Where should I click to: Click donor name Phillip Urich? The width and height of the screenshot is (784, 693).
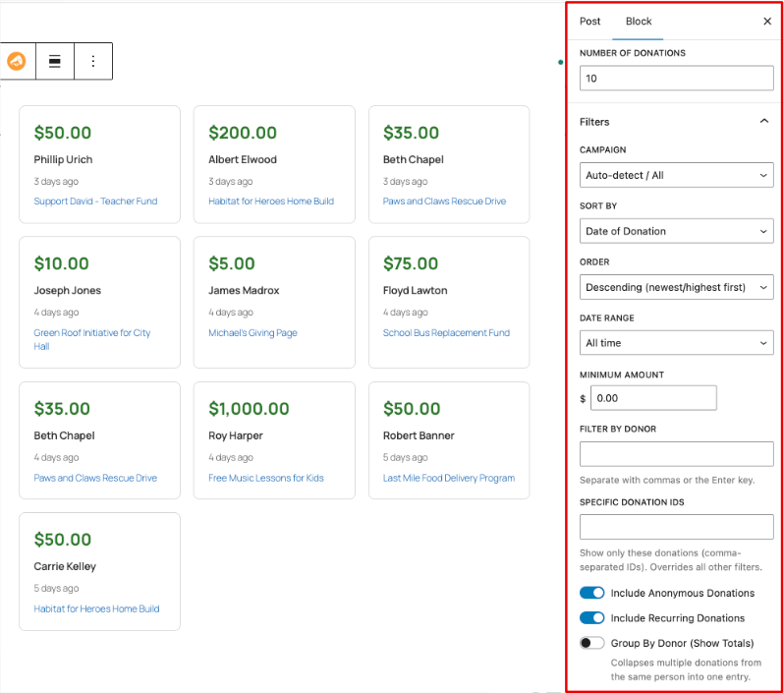coord(63,159)
